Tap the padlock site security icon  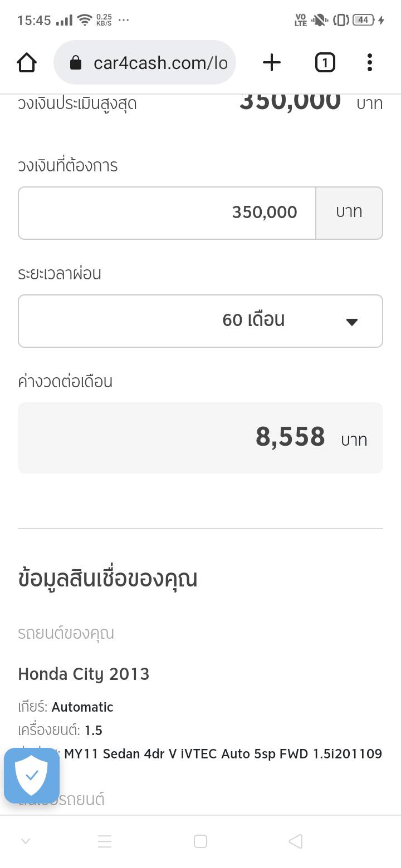[76, 63]
